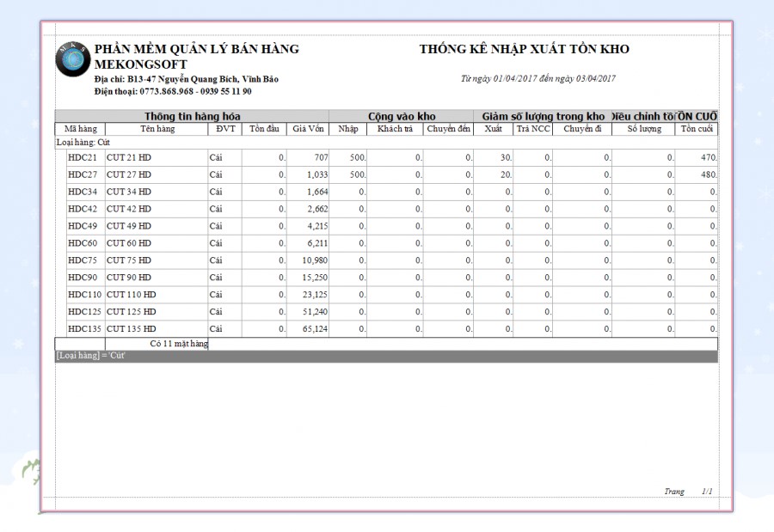Click the 'Mã hàng' column header
This screenshot has width=774, height=532.
(x=81, y=129)
